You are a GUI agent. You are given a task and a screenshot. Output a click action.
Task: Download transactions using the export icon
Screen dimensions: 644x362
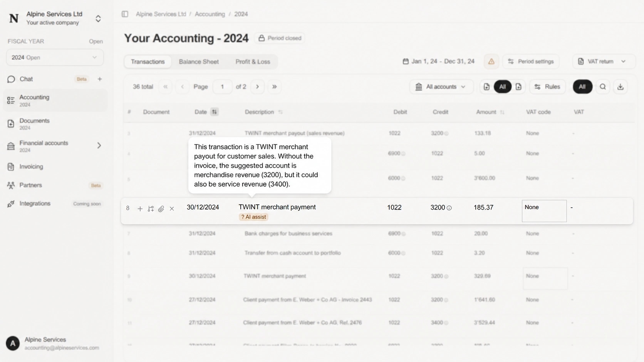[621, 87]
